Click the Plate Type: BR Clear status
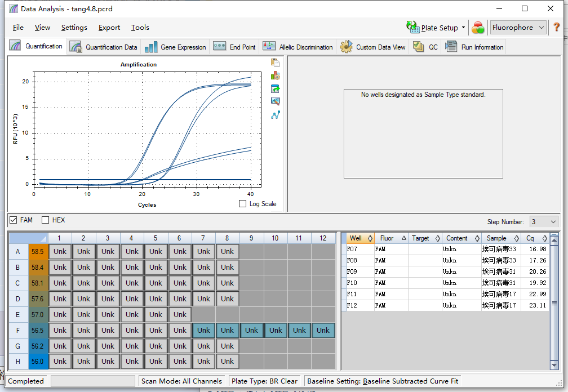 pos(264,381)
